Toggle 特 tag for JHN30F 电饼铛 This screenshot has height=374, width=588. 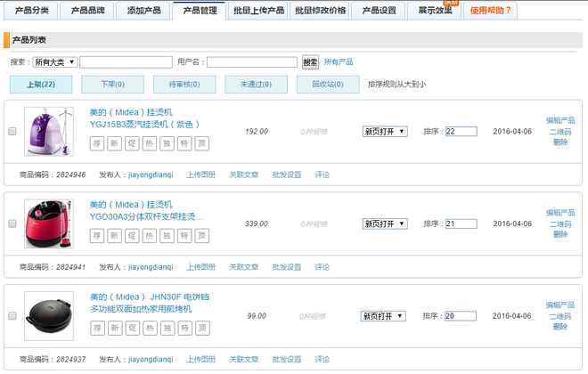click(185, 328)
